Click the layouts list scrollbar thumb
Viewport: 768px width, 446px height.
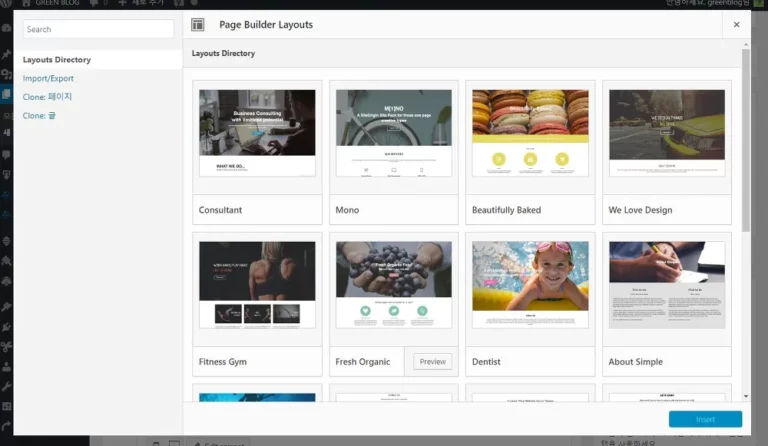(745, 140)
